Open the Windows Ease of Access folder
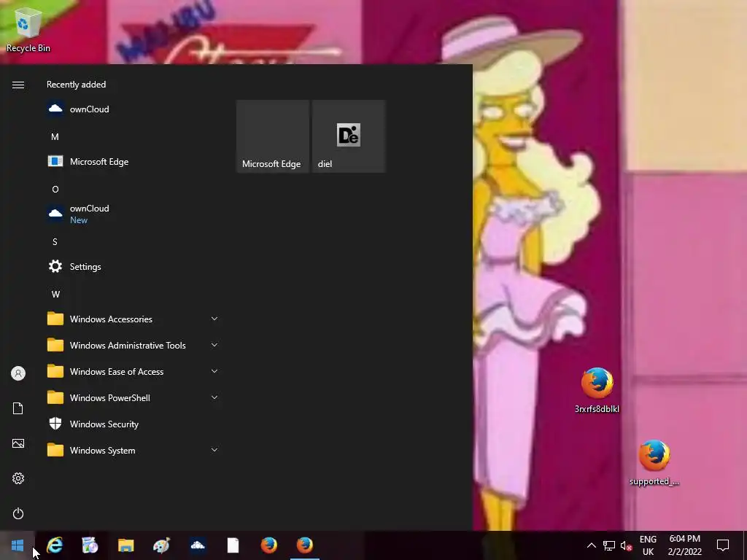This screenshot has width=747, height=560. [133, 371]
